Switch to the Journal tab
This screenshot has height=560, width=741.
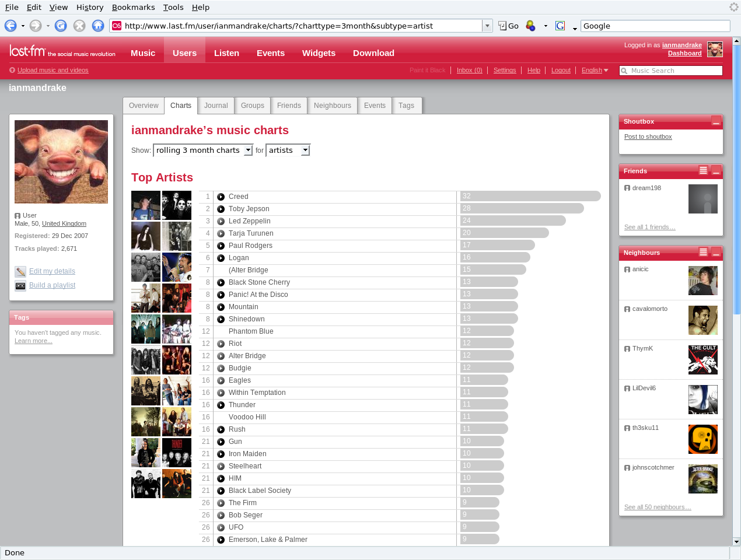pyautogui.click(x=216, y=106)
